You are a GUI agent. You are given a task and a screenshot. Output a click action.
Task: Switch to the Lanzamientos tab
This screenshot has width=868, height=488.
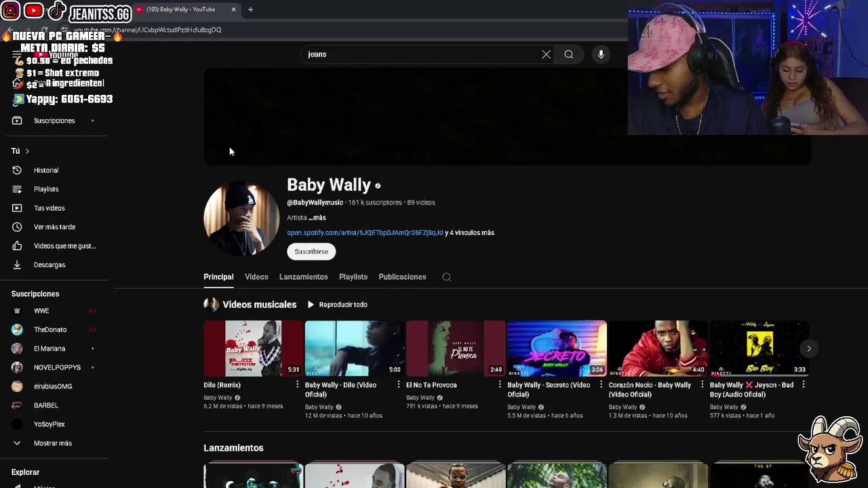tap(303, 277)
